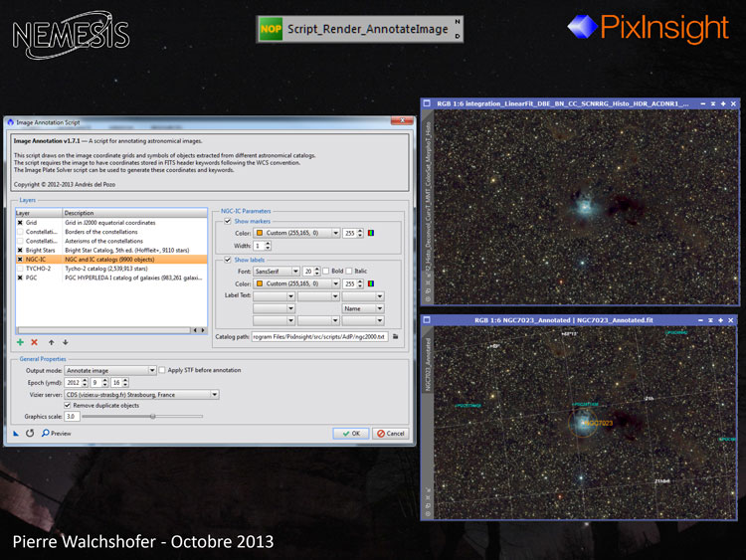Open the label Color dropdown

click(x=296, y=283)
